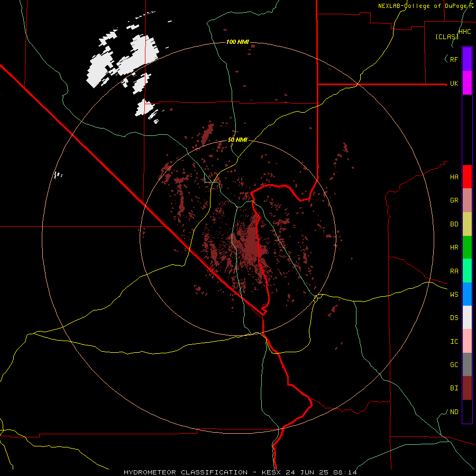This screenshot has width=476, height=476.
Task: Click the dark green HR legend swatch
Action: pyautogui.click(x=467, y=247)
